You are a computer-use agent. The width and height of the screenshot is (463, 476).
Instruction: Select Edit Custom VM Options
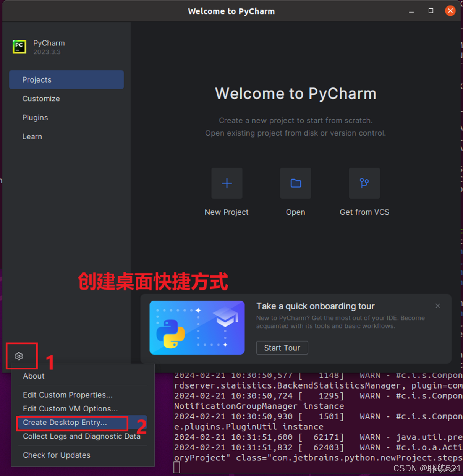pyautogui.click(x=70, y=408)
